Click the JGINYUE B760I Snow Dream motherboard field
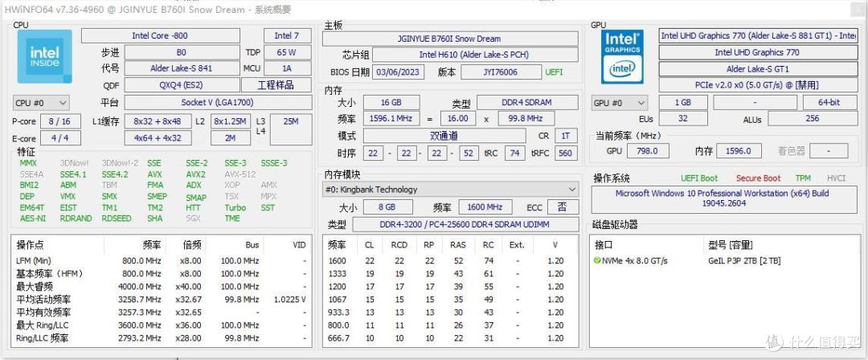The image size is (868, 360). pyautogui.click(x=449, y=39)
